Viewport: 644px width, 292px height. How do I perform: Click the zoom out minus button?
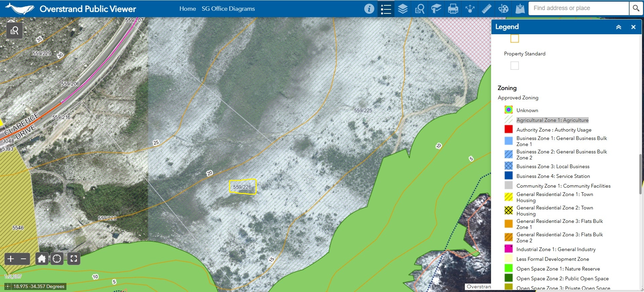pyautogui.click(x=23, y=259)
